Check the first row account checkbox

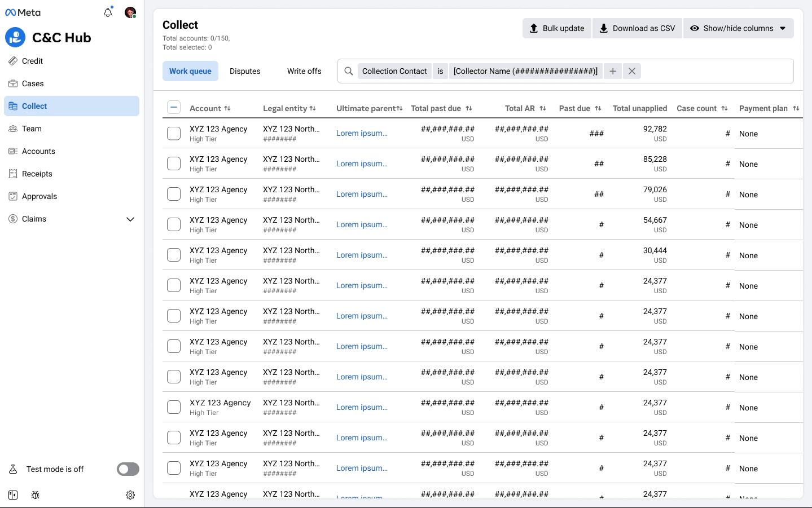(174, 134)
